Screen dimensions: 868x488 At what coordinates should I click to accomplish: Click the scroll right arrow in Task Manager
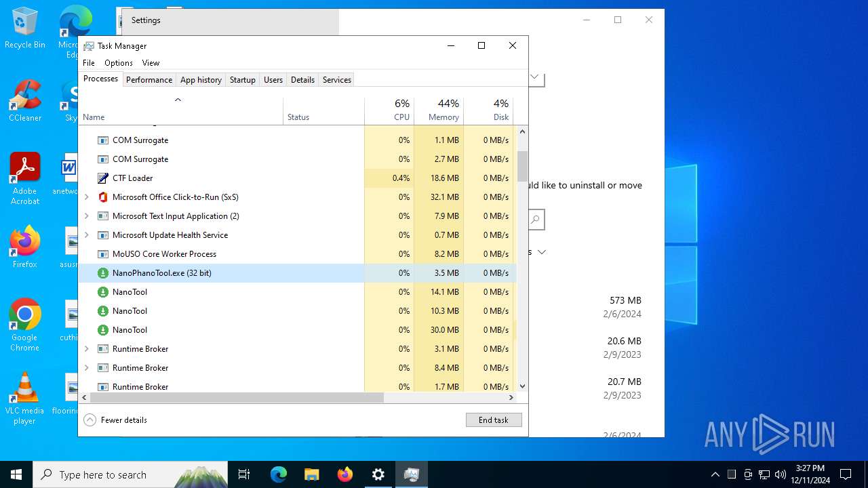pos(511,397)
